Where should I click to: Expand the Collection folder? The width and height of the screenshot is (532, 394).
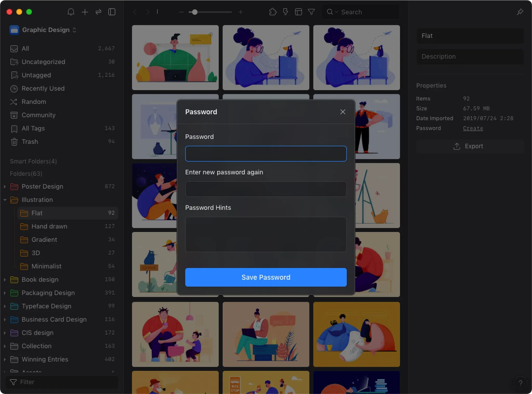coord(5,346)
